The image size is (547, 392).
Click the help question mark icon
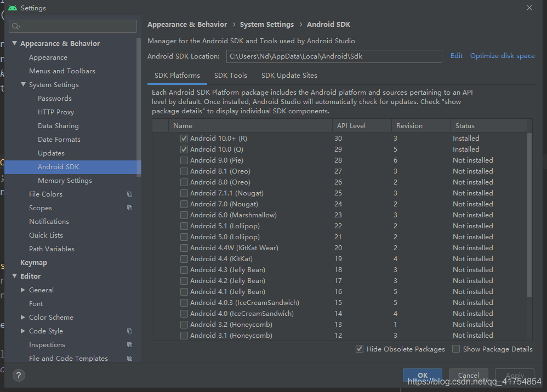pos(19,375)
